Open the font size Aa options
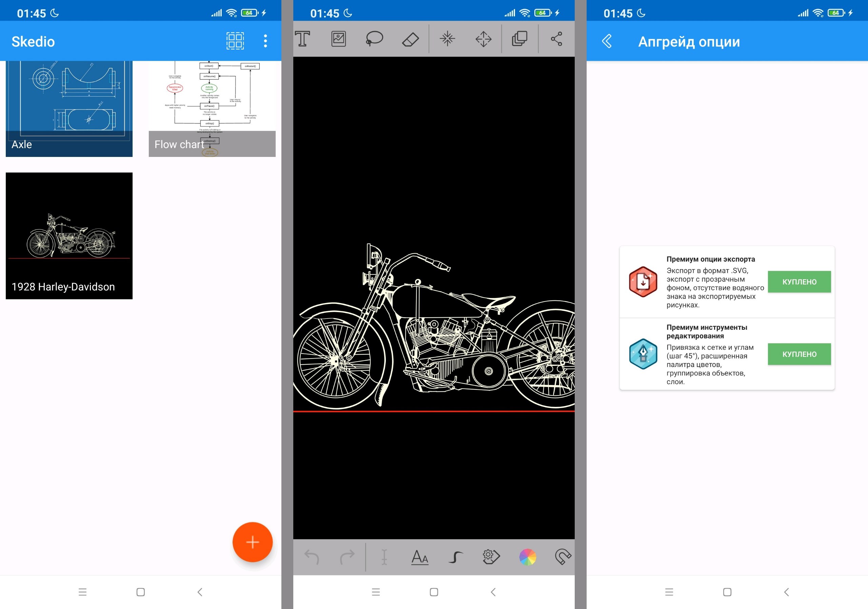This screenshot has width=868, height=609. 420,557
